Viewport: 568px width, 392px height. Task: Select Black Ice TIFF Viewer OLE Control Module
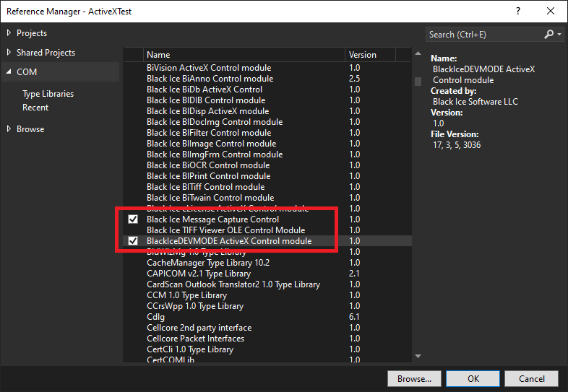[x=267, y=230]
